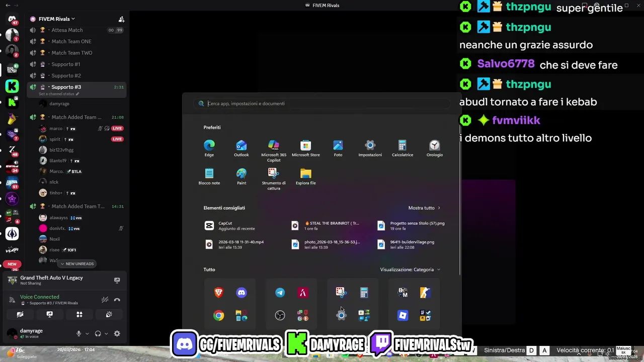Expand Discord microphone input options arrow

pos(87,333)
